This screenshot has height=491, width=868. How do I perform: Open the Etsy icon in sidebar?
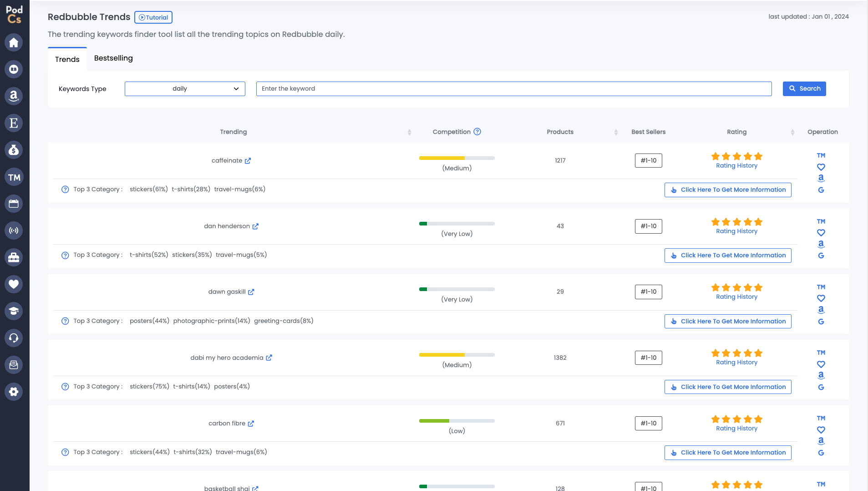point(14,123)
